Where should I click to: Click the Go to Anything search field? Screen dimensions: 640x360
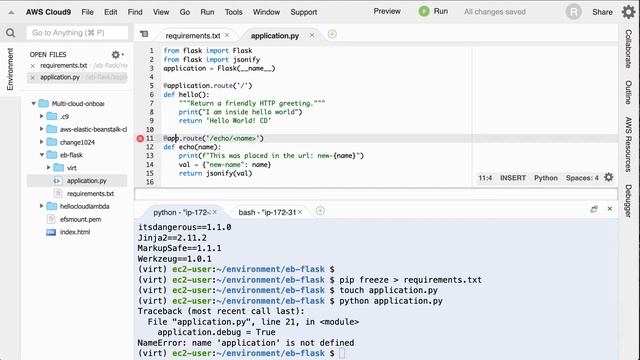[78, 33]
